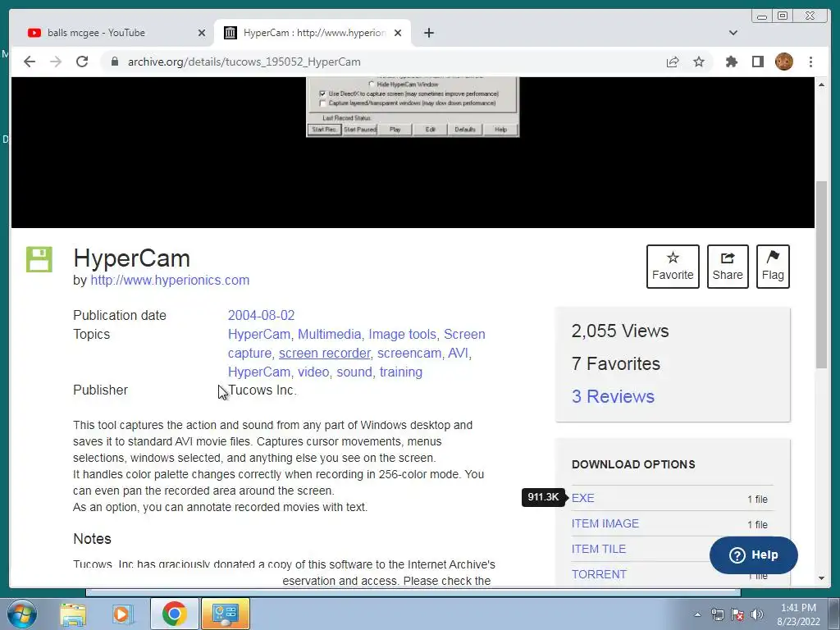The width and height of the screenshot is (840, 630).
Task: Select the HyperCam archive tab
Action: pos(313,33)
